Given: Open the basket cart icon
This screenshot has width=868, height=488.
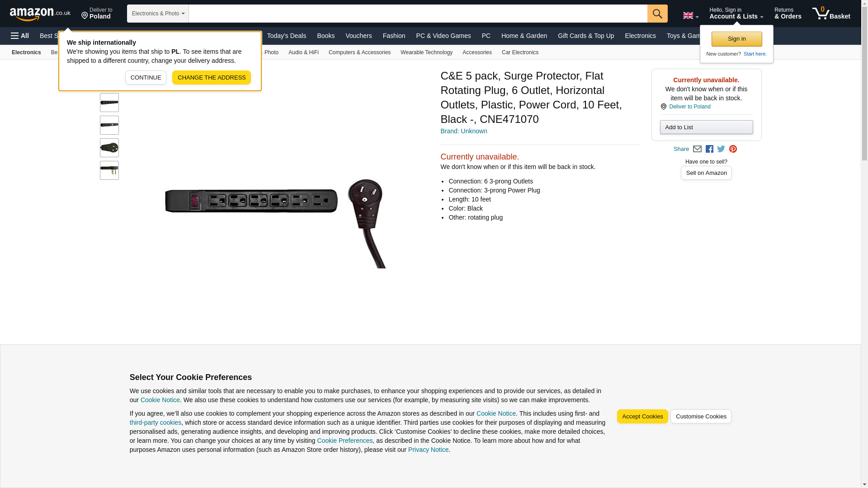Looking at the screenshot, I should click(x=831, y=14).
